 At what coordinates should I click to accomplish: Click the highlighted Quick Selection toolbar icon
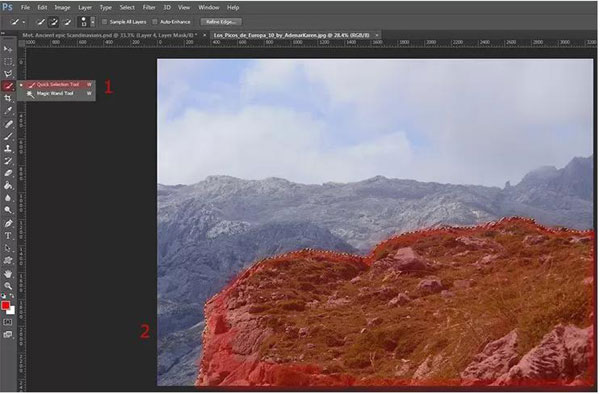click(x=8, y=86)
